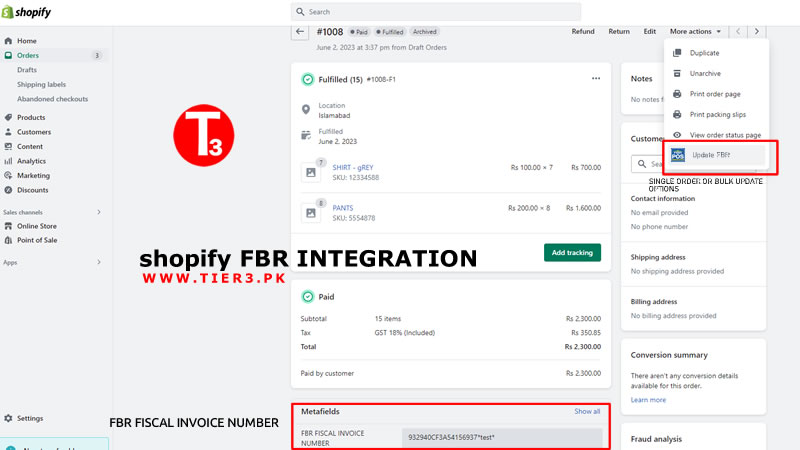The image size is (800, 450).
Task: Click the order number #1008 heading
Action: click(x=330, y=32)
